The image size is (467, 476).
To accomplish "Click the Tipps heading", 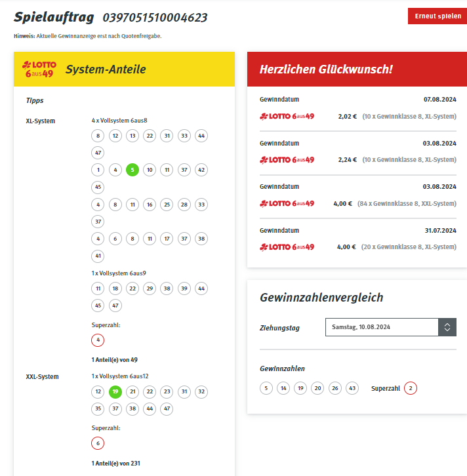I will point(35,100).
